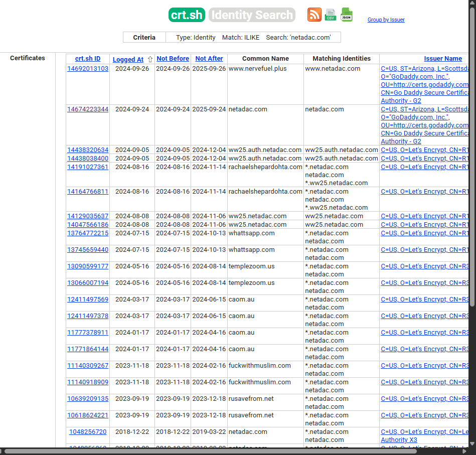The height and width of the screenshot is (455, 476).
Task: Click the scroll down arrow
Action: point(472,443)
